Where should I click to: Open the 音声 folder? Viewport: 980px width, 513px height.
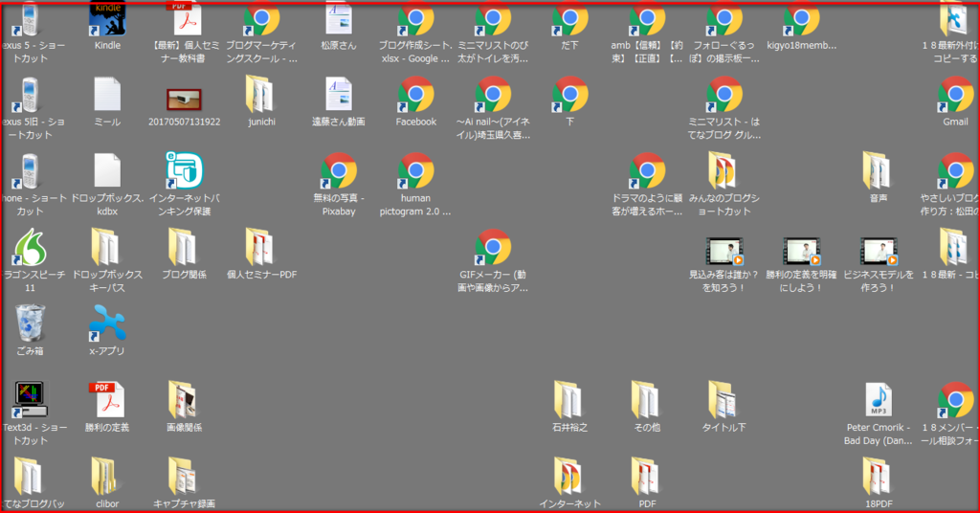877,171
